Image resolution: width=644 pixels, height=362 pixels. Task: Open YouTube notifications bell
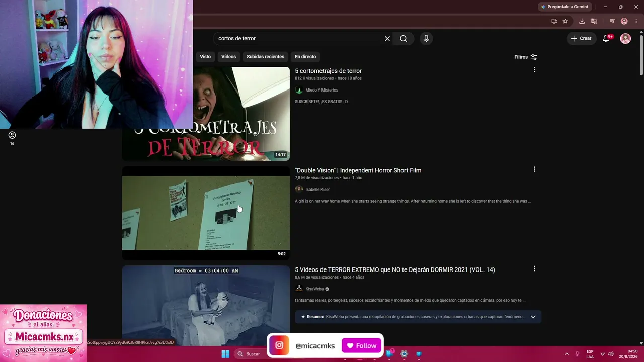click(x=607, y=39)
